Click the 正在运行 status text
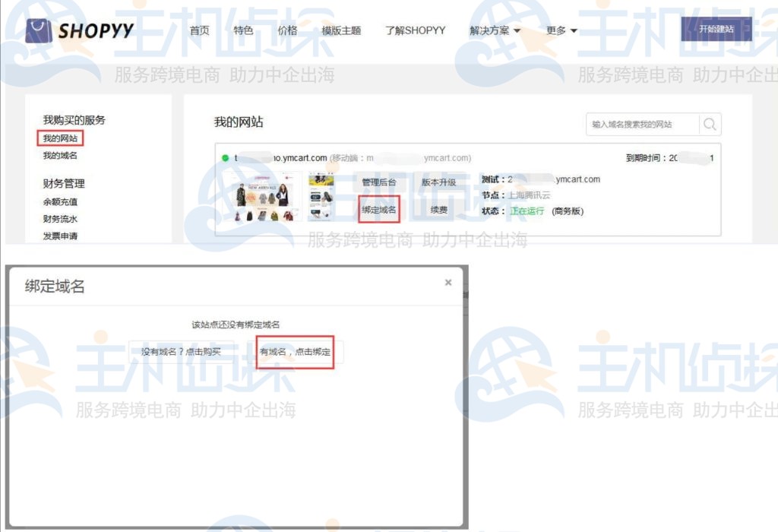The height and width of the screenshot is (532, 778). point(527,211)
